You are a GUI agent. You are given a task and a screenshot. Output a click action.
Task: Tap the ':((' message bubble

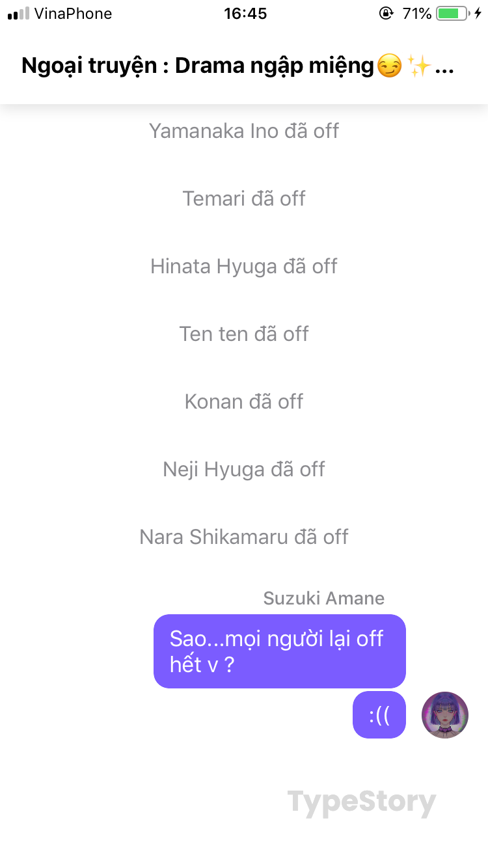click(379, 715)
